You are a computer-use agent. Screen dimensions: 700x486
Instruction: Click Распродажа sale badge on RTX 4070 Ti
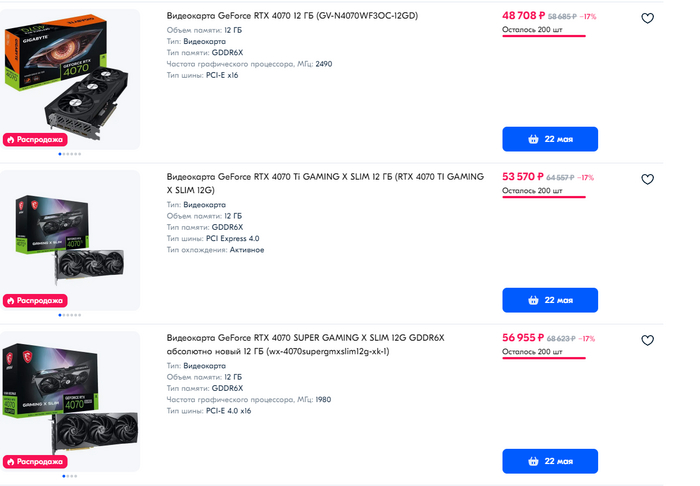pyautogui.click(x=35, y=300)
